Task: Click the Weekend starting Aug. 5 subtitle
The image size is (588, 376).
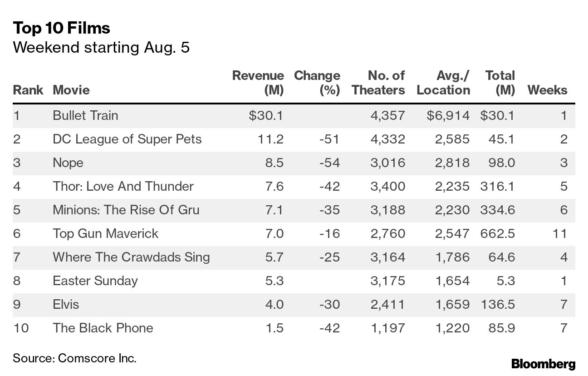Action: click(101, 47)
